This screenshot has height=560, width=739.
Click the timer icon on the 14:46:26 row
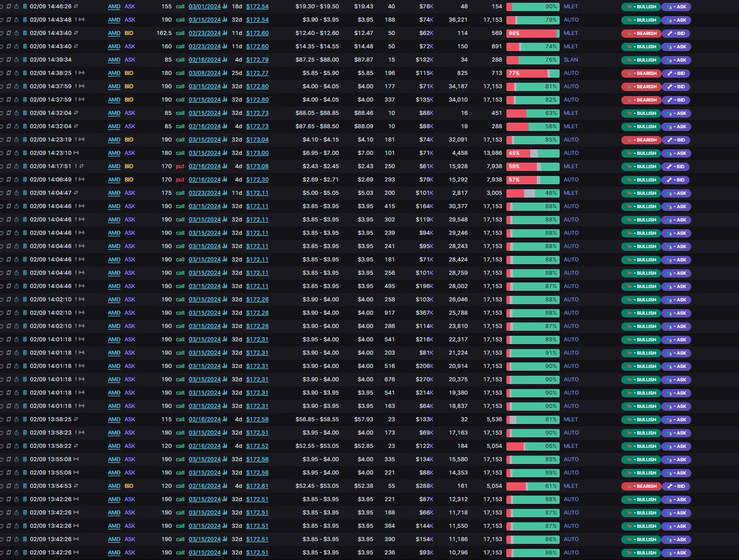click(x=17, y=6)
